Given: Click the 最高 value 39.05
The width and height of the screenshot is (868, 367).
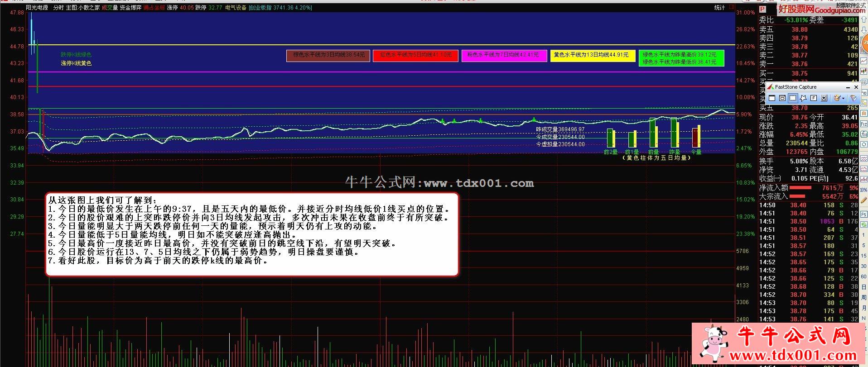Looking at the screenshot, I should click(x=849, y=126).
